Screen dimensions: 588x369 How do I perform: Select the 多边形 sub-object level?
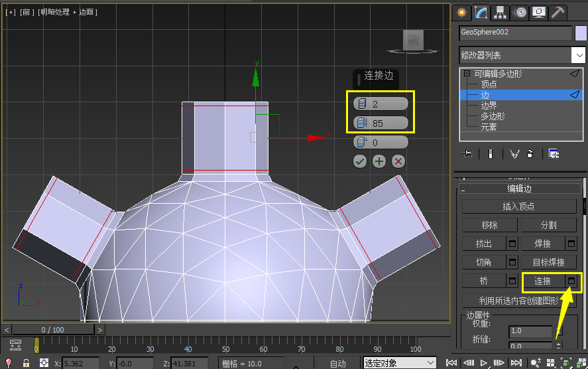point(493,116)
